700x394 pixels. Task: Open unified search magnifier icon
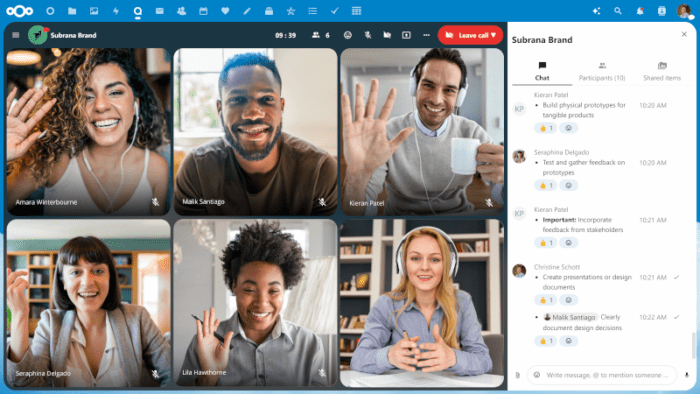(618, 11)
